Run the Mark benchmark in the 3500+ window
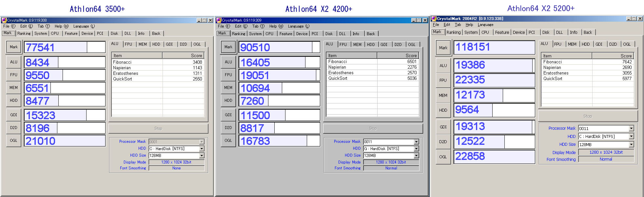 point(14,47)
